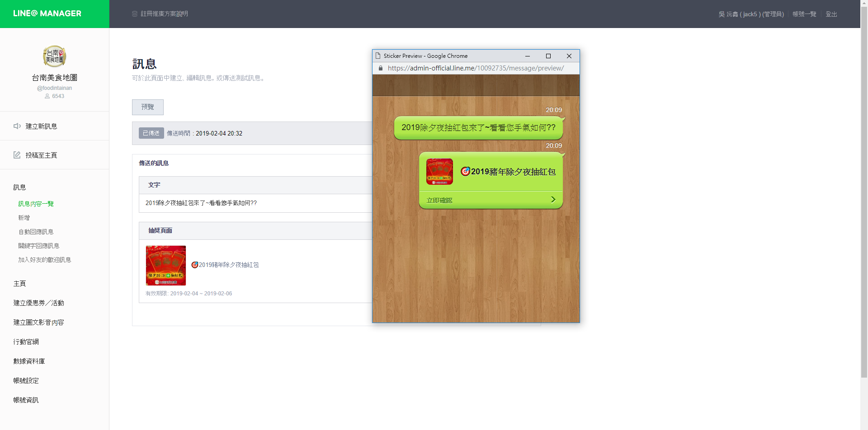Click the 已傳送 status badge
The width and height of the screenshot is (868, 430).
[151, 133]
